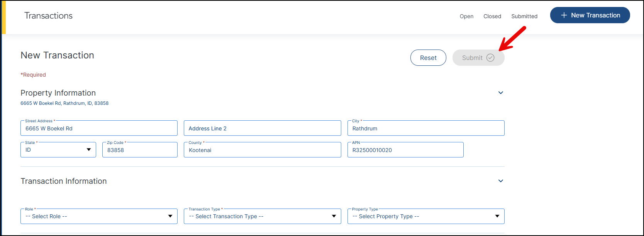This screenshot has width=644, height=236.
Task: Click the Reset button
Action: click(x=428, y=58)
